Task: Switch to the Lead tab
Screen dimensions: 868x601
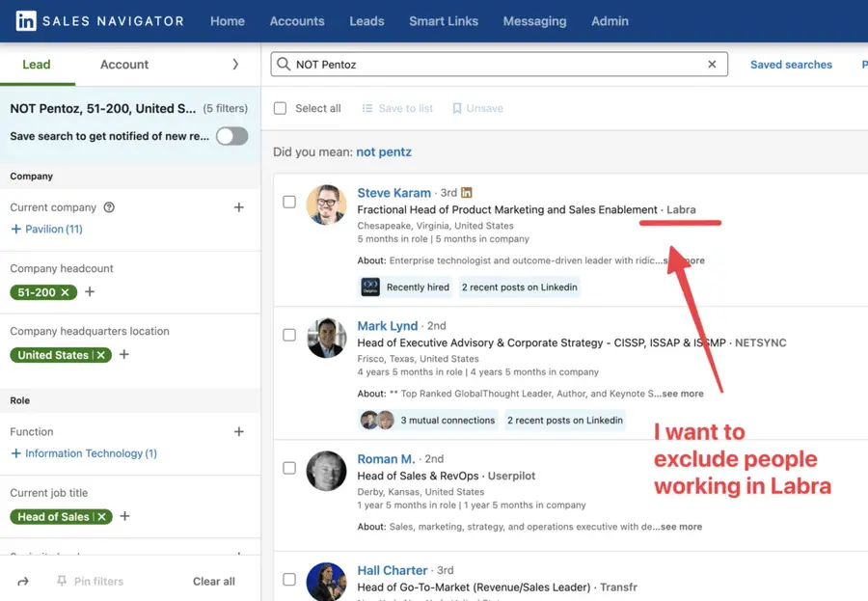Action: [x=37, y=65]
